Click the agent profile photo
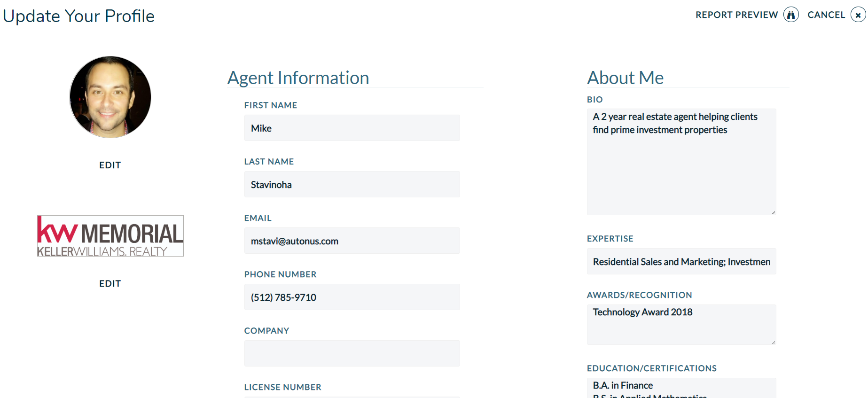 [x=110, y=97]
